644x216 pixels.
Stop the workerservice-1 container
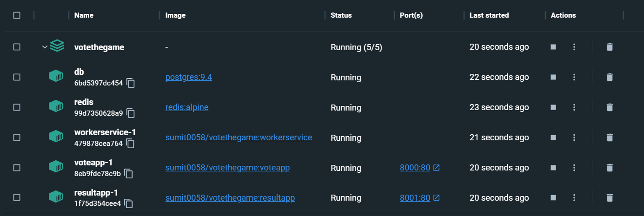(x=553, y=137)
